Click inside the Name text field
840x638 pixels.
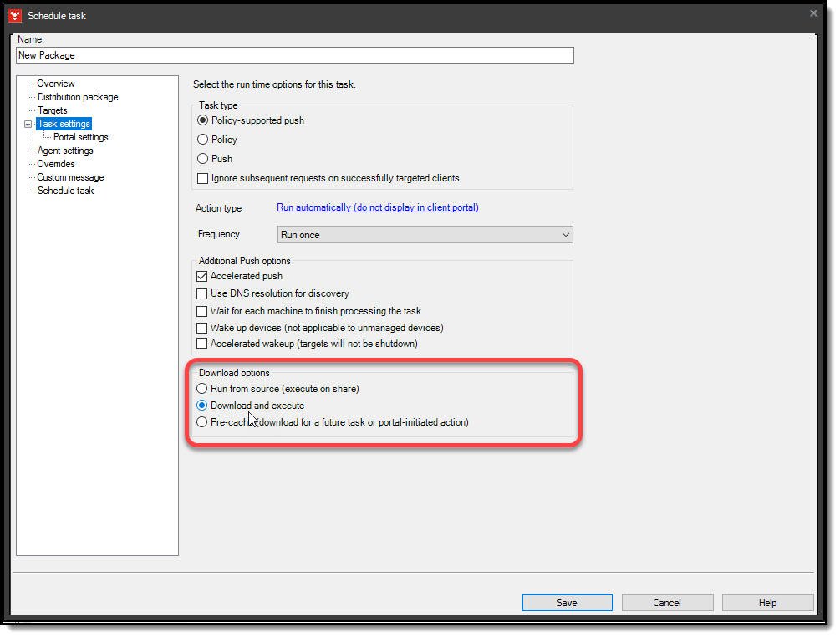point(293,55)
